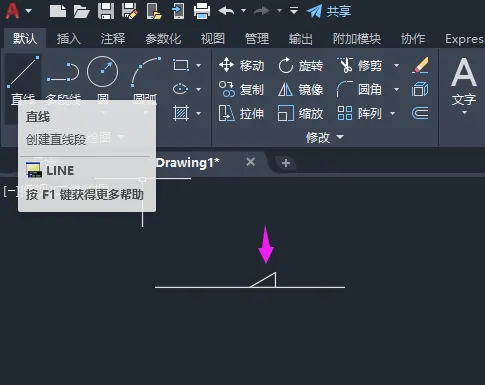Viewport: 485px width, 385px height.
Task: Switch to the 视图 ribbon tab
Action: 213,39
